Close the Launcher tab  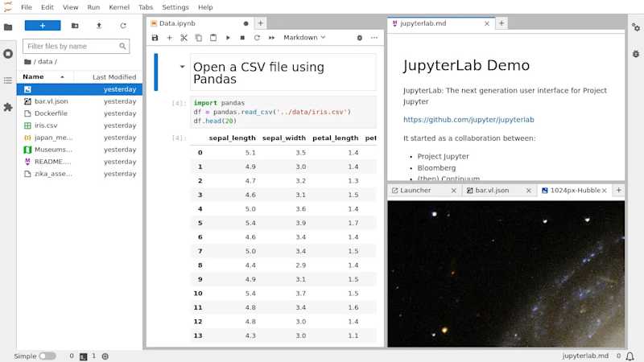coord(453,191)
